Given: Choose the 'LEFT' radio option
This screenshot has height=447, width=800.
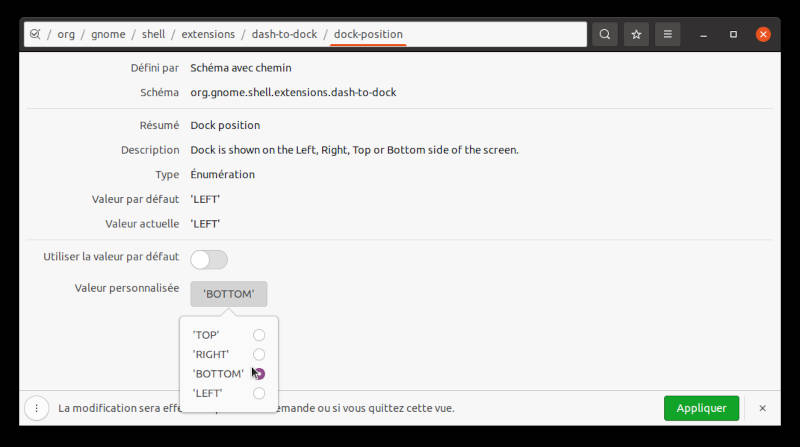Looking at the screenshot, I should click(x=259, y=393).
